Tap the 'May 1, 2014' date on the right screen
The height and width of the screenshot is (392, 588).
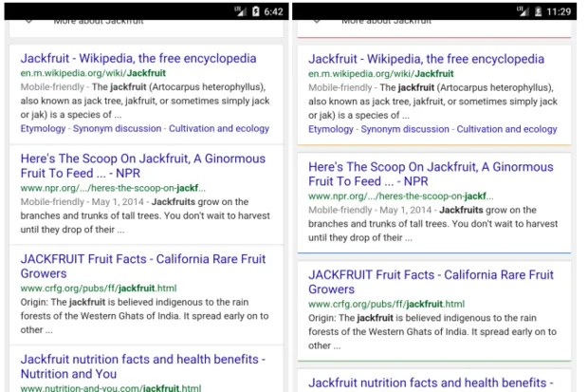click(405, 211)
